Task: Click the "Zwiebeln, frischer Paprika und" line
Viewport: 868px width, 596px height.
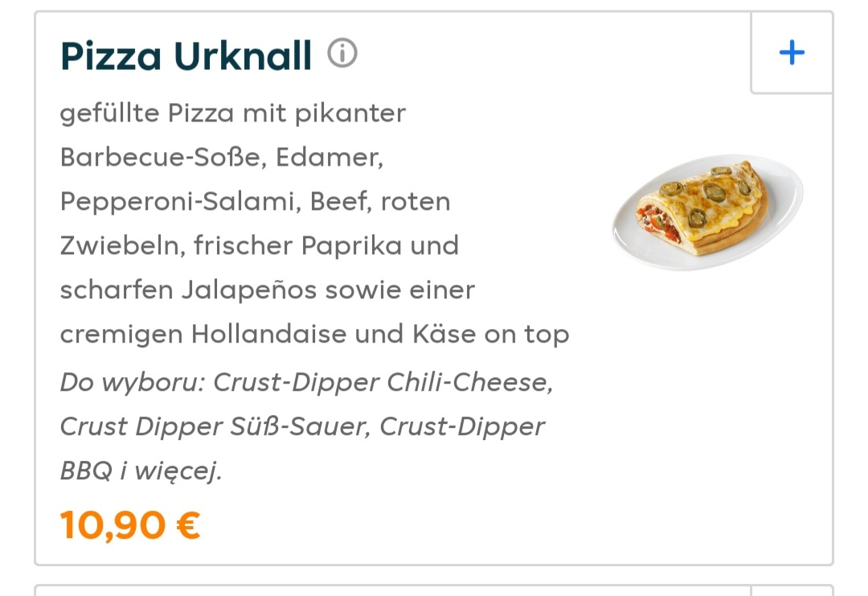Action: (x=259, y=245)
